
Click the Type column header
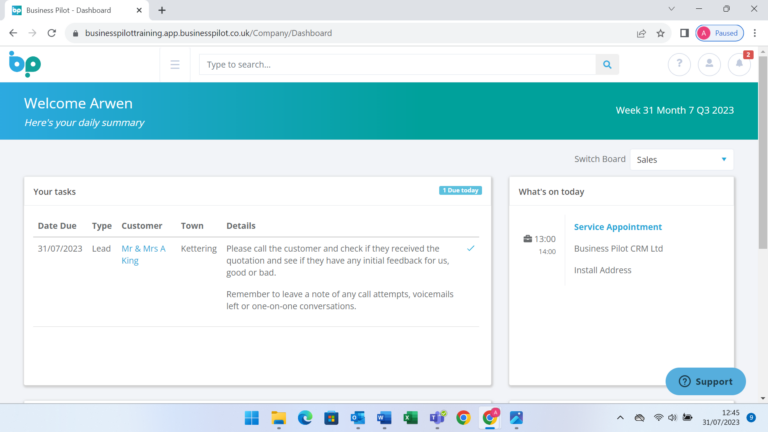click(x=102, y=226)
